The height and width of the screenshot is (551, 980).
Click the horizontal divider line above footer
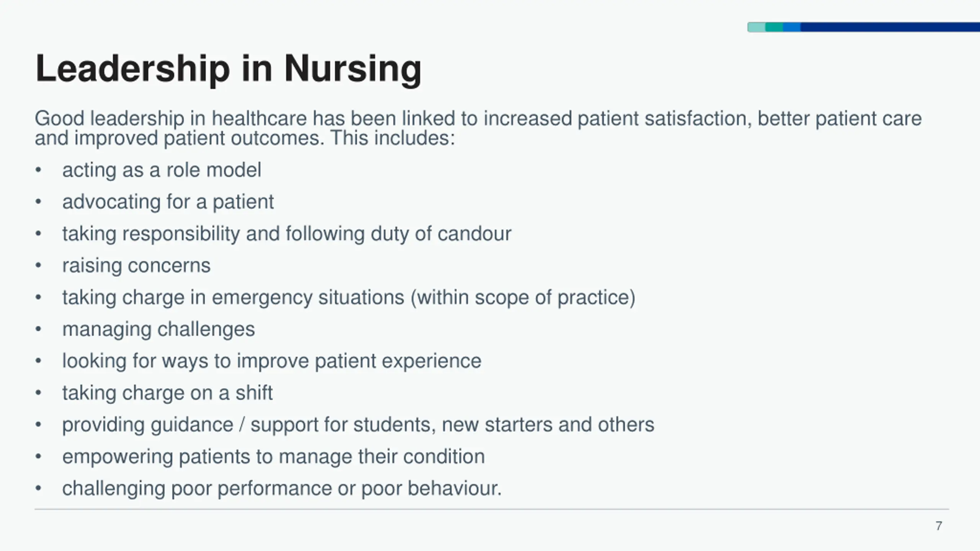(492, 509)
